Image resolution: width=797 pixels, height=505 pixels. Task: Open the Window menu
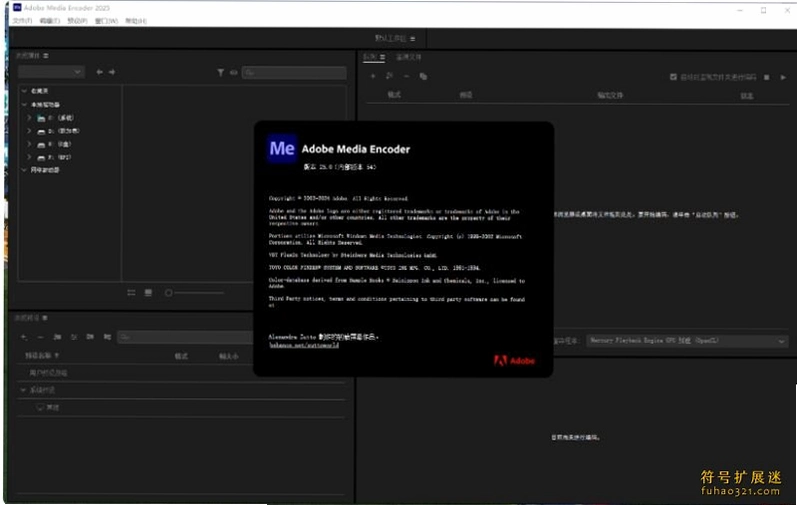tap(106, 21)
